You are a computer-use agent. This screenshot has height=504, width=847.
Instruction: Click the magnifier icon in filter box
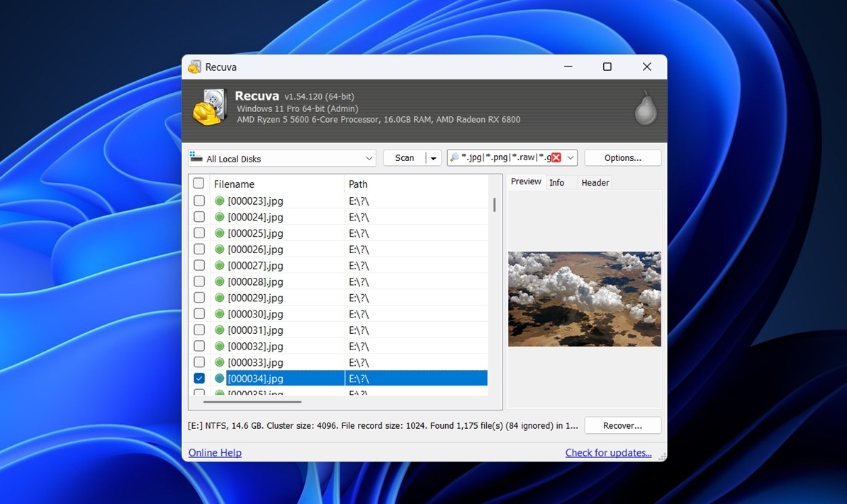[454, 158]
